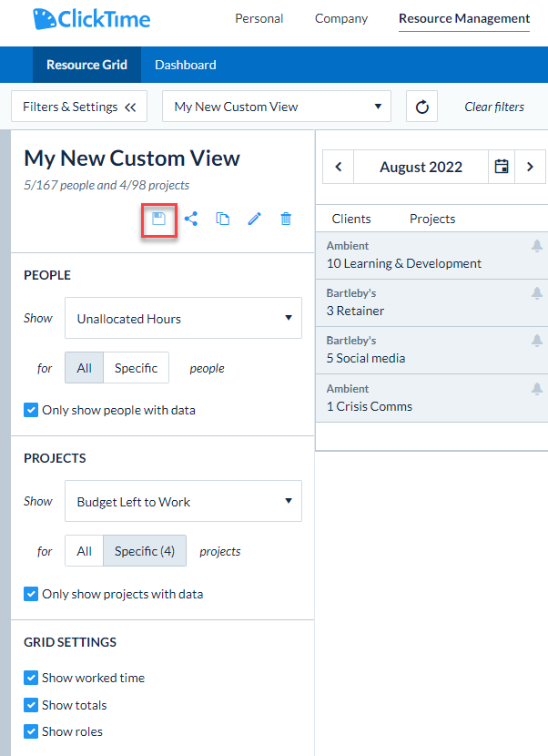Screen dimensions: 548x756
Task: Click the bell icon for 3 Retainer
Action: (x=537, y=293)
